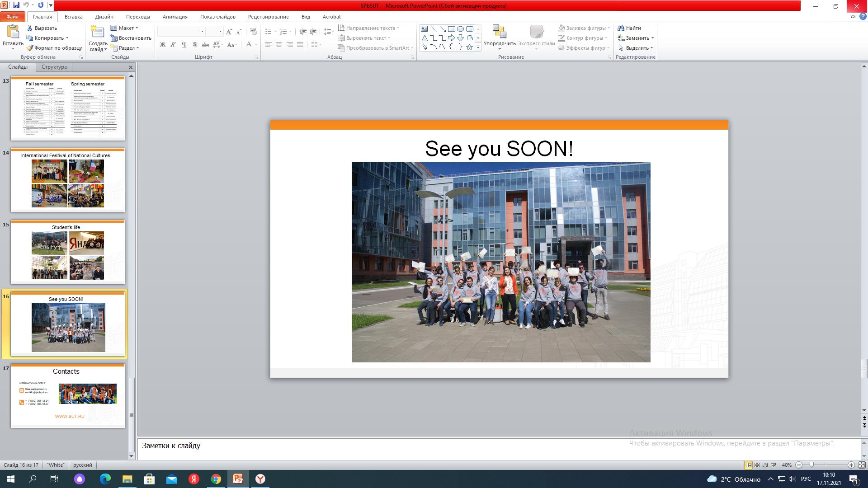Viewport: 868px width, 488px height.
Task: Toggle text shadow (S) formatting
Action: pos(195,45)
